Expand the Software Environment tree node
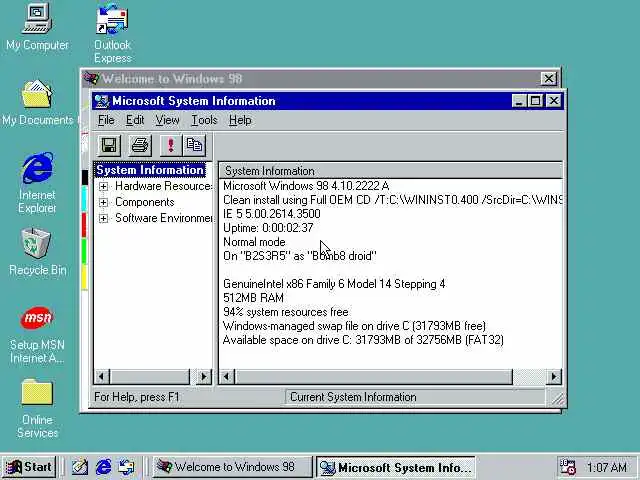The height and width of the screenshot is (480, 640). pyautogui.click(x=103, y=218)
